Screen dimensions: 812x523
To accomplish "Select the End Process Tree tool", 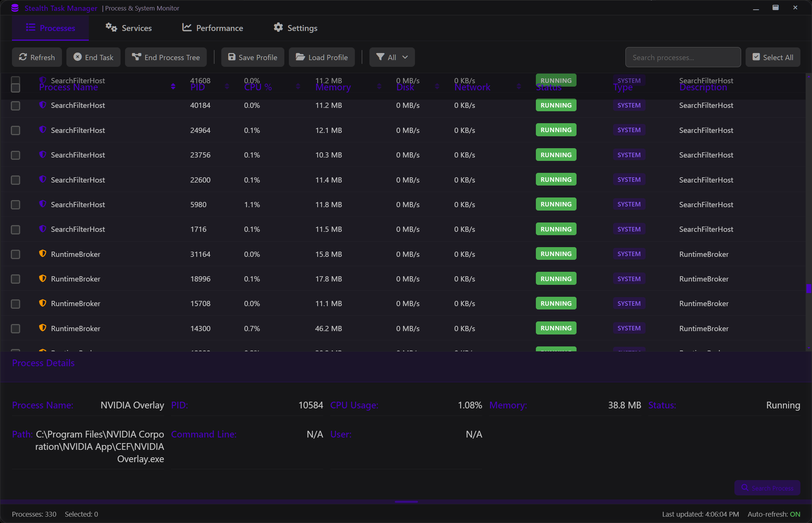I will pos(136,57).
